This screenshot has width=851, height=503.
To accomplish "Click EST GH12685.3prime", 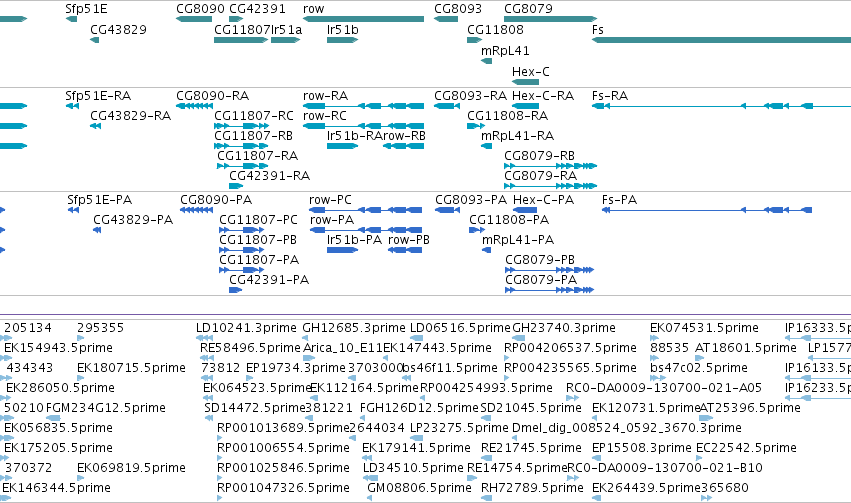I will click(354, 328).
